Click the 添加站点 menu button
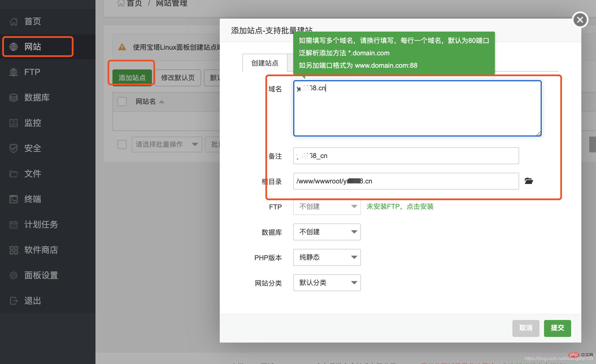 (x=131, y=76)
